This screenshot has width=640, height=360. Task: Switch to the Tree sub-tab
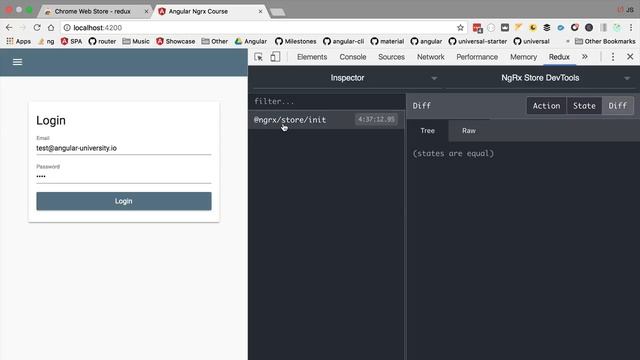[x=427, y=131]
